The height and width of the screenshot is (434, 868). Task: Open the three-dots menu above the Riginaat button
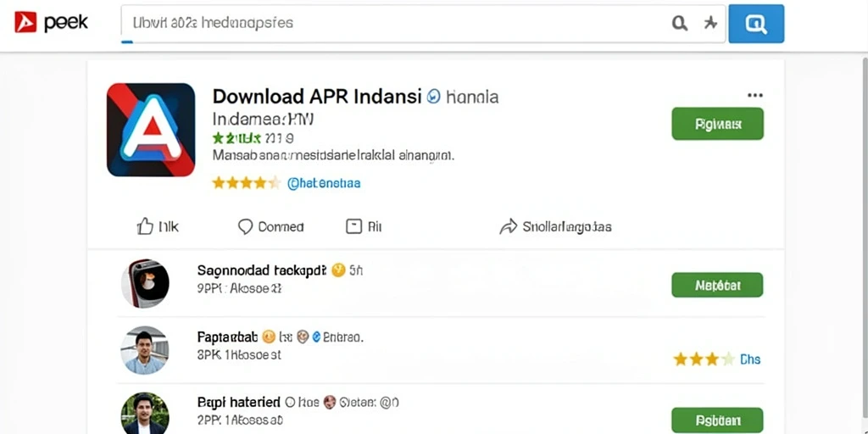point(755,95)
